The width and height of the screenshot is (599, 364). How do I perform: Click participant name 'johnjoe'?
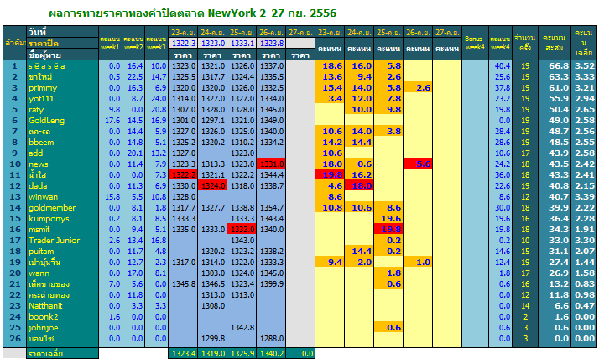(43, 328)
